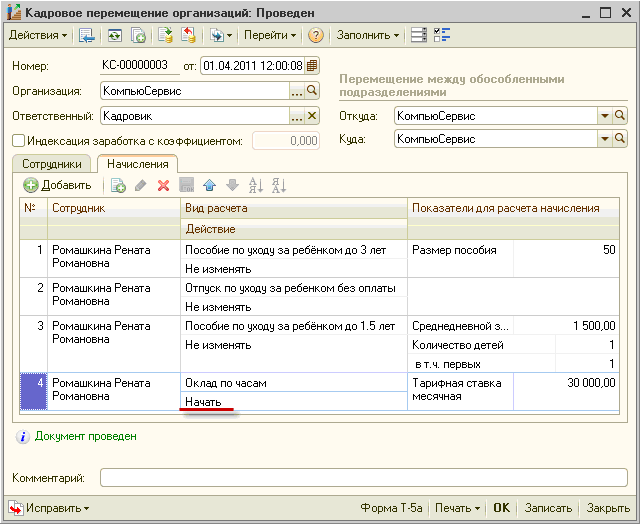The width and height of the screenshot is (640, 524).
Task: Click the coefficient field showing 0,000
Action: coord(286,141)
